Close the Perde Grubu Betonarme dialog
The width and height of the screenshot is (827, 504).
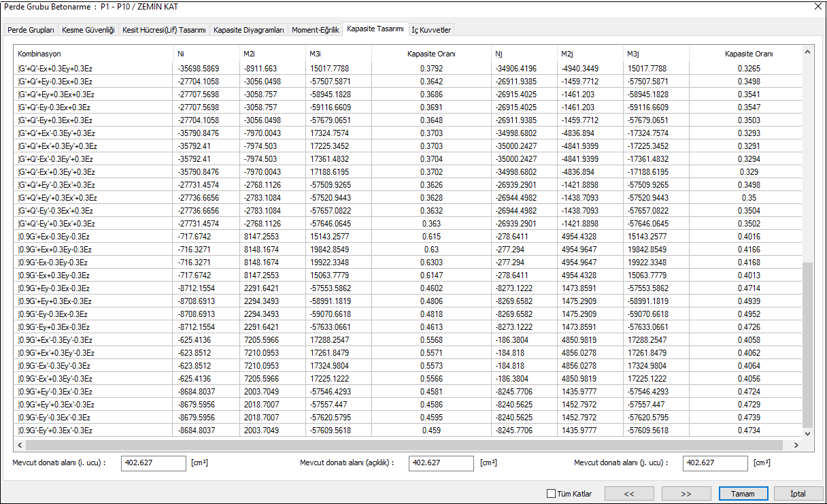click(x=817, y=6)
